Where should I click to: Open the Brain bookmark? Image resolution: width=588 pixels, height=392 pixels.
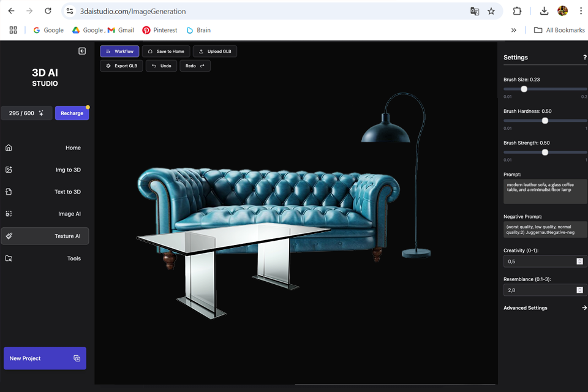point(198,30)
